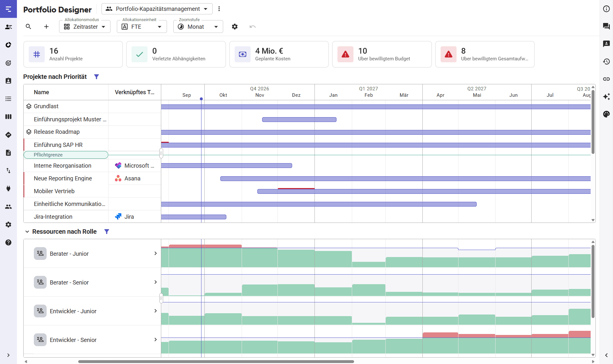The width and height of the screenshot is (613, 364).
Task: Open the three-dot more options menu
Action: click(x=219, y=9)
